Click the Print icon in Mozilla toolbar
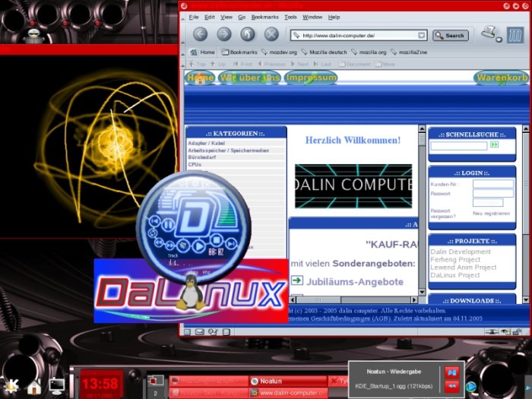Viewport: 532px width, 399px height. click(x=490, y=34)
